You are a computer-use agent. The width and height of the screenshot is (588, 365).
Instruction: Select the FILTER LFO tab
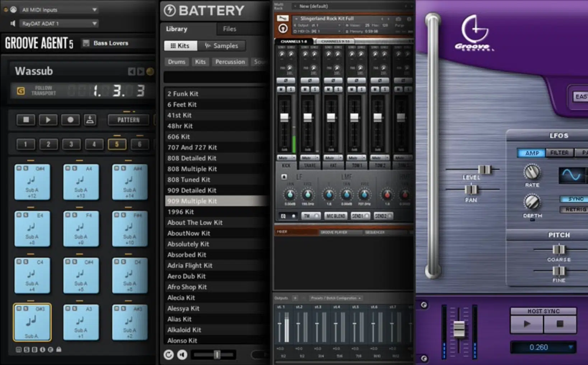click(x=559, y=153)
